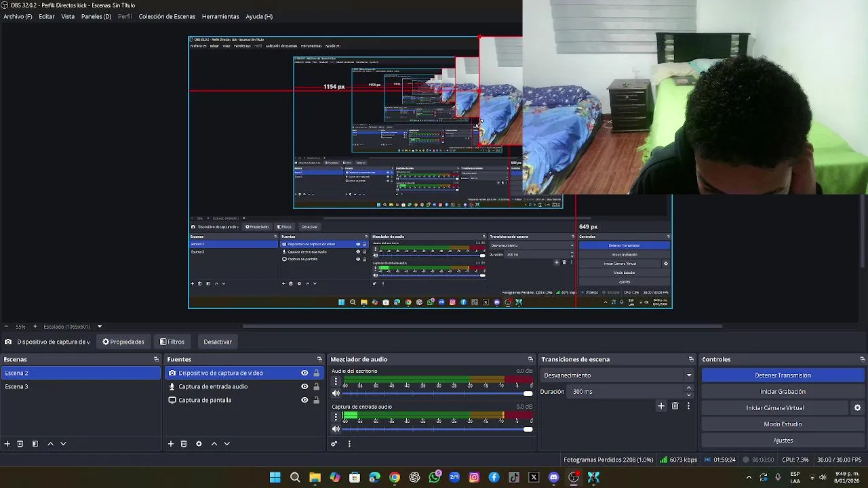Show hidden system tray icons chevron
The height and width of the screenshot is (488, 868).
coord(749,477)
